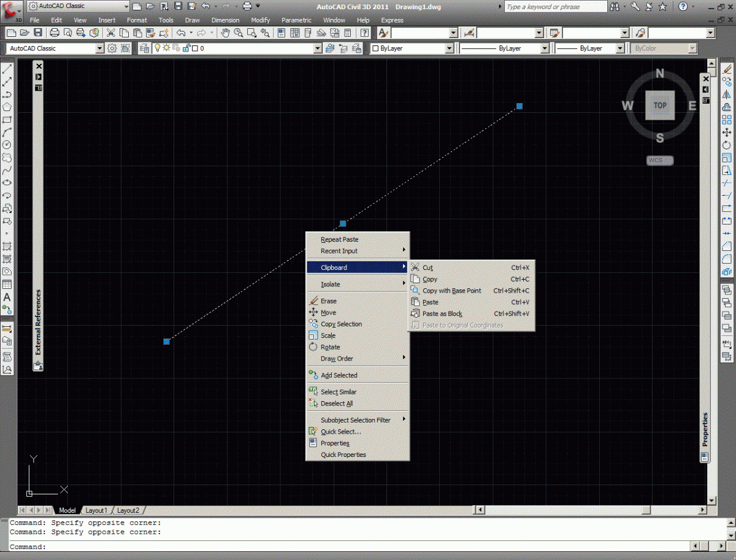Select the Polygon draw tool
The image size is (736, 560).
(x=7, y=107)
